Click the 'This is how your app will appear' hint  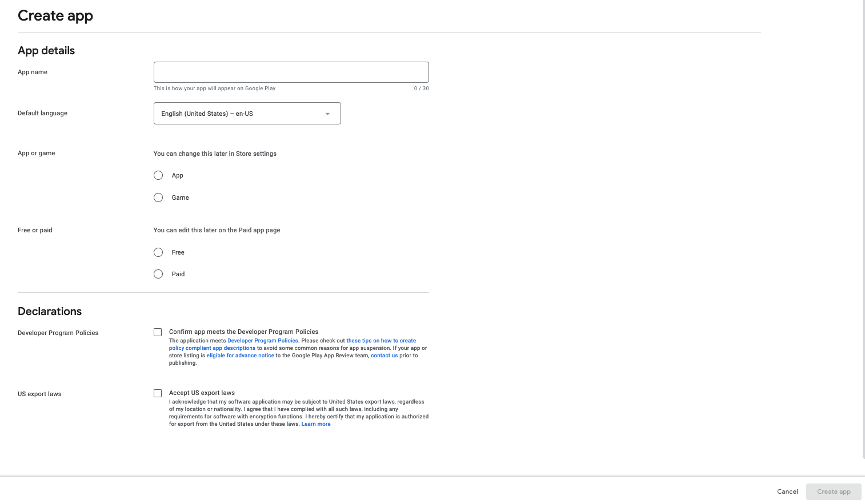[214, 88]
